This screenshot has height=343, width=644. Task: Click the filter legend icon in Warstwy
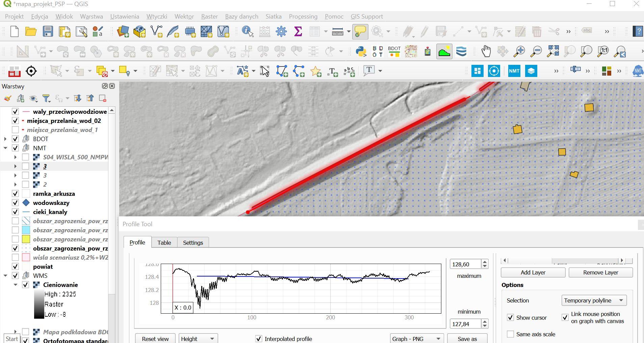(46, 98)
